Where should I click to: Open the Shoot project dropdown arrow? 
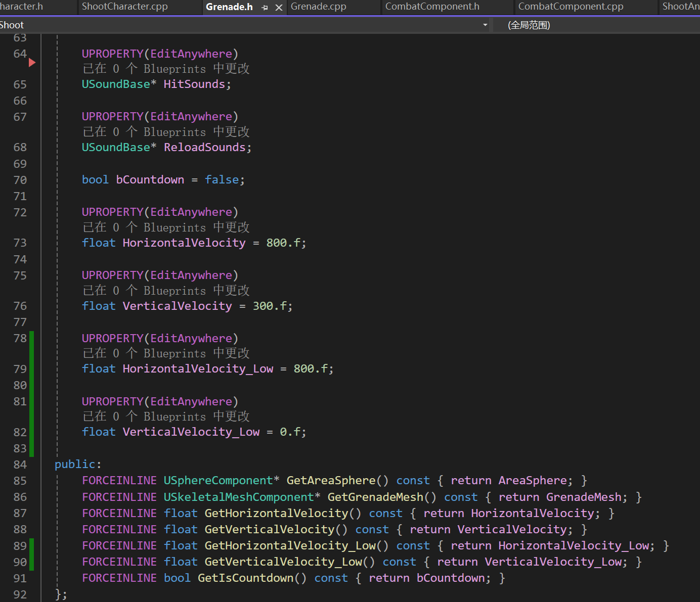[x=485, y=25]
